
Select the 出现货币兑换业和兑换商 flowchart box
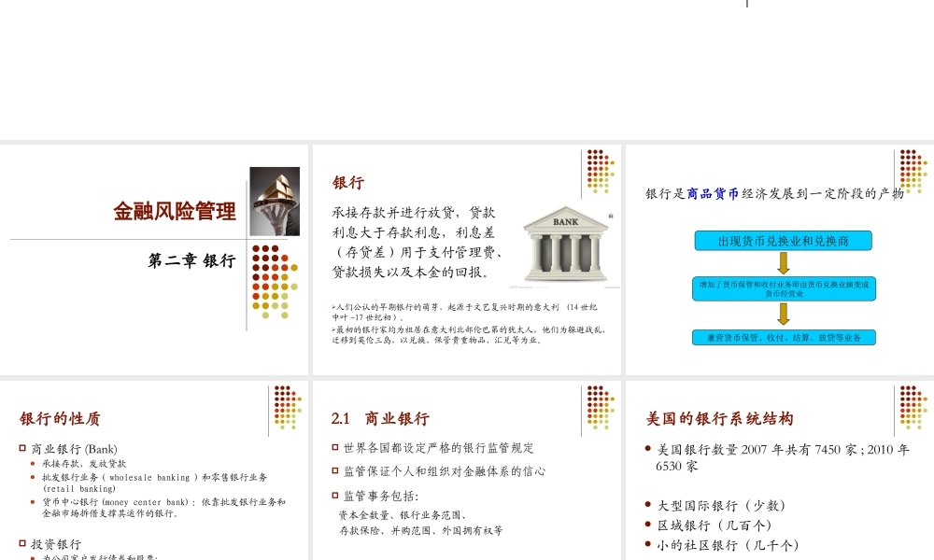pyautogui.click(x=784, y=240)
